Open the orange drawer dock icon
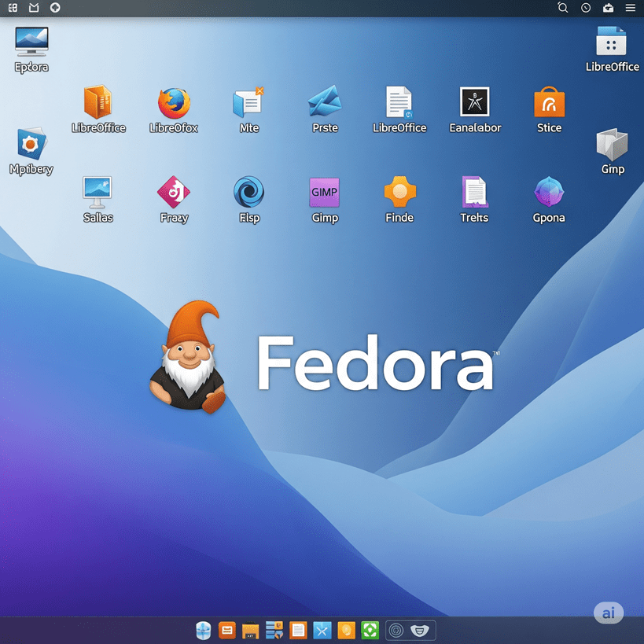The width and height of the screenshot is (644, 644). pyautogui.click(x=226, y=630)
